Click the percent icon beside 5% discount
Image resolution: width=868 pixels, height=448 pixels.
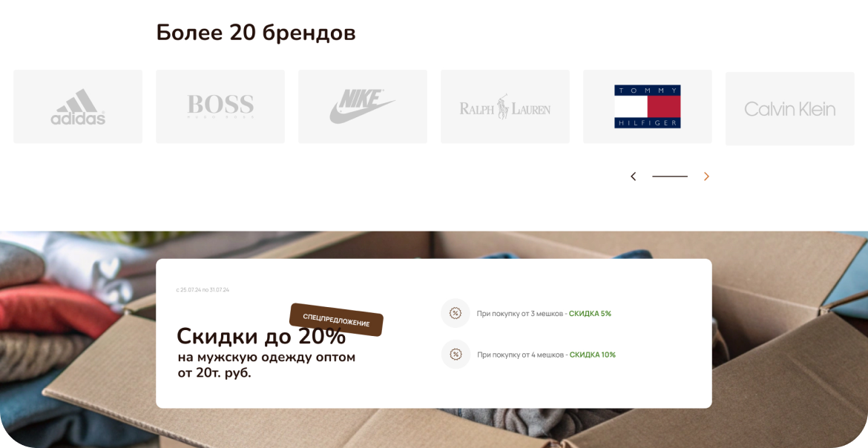pos(456,314)
